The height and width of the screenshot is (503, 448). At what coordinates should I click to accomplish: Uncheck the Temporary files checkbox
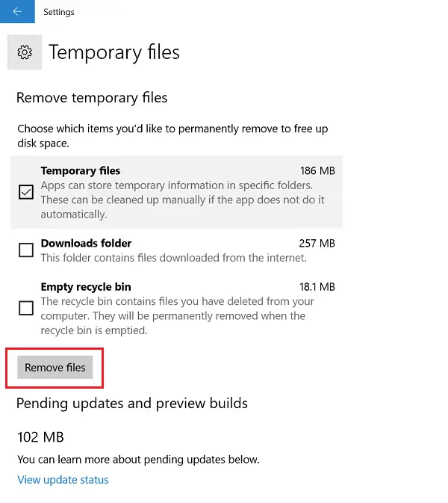(26, 192)
